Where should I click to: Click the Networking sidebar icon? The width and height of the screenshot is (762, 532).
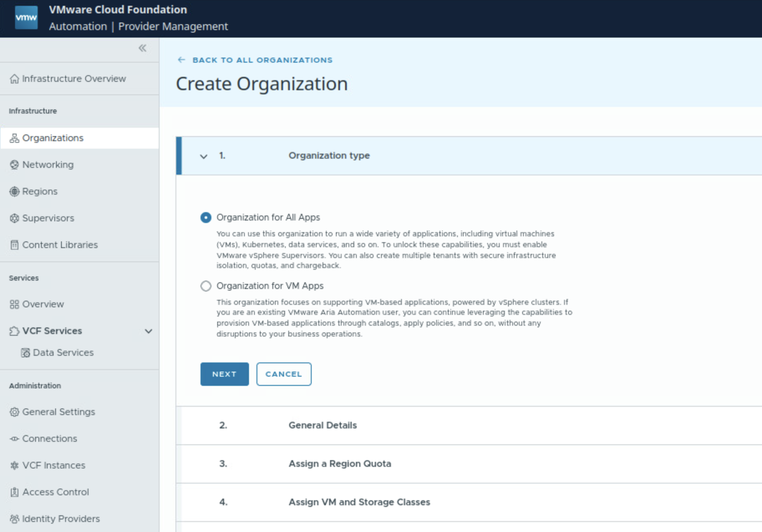(x=15, y=165)
